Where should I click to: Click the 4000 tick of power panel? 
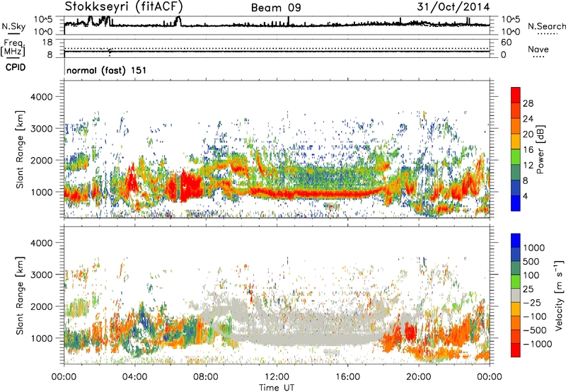point(41,97)
